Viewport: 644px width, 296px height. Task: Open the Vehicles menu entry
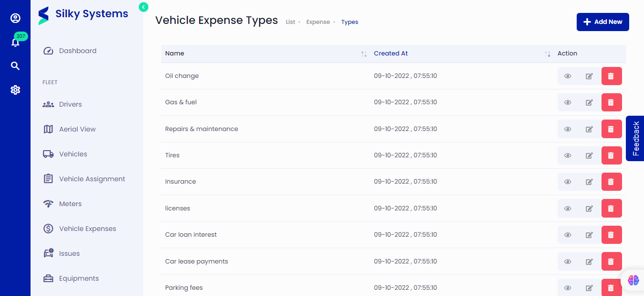pos(73,154)
